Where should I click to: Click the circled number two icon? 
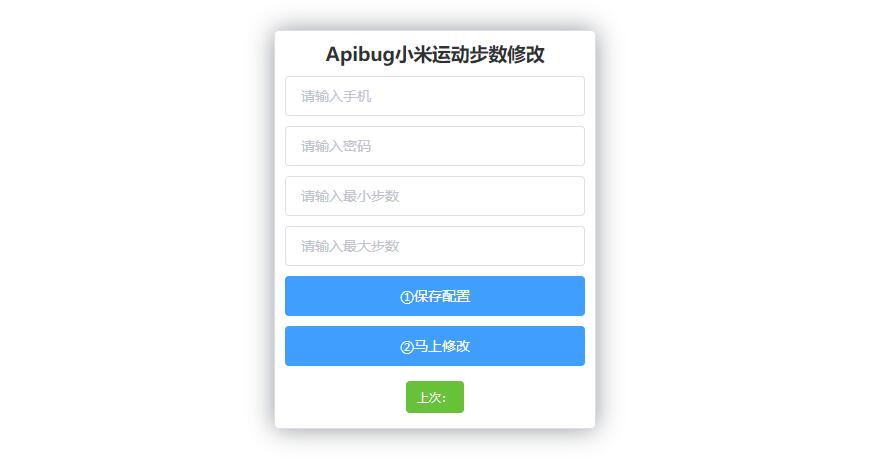click(x=406, y=347)
